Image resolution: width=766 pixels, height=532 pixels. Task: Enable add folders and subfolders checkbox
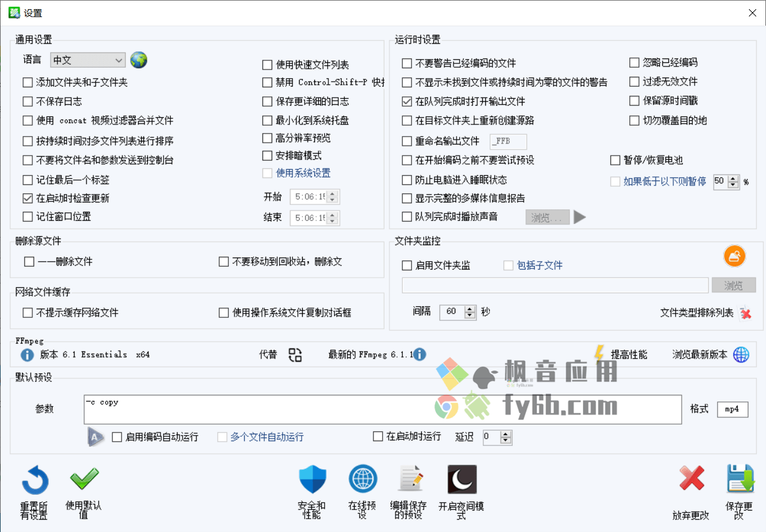click(27, 82)
